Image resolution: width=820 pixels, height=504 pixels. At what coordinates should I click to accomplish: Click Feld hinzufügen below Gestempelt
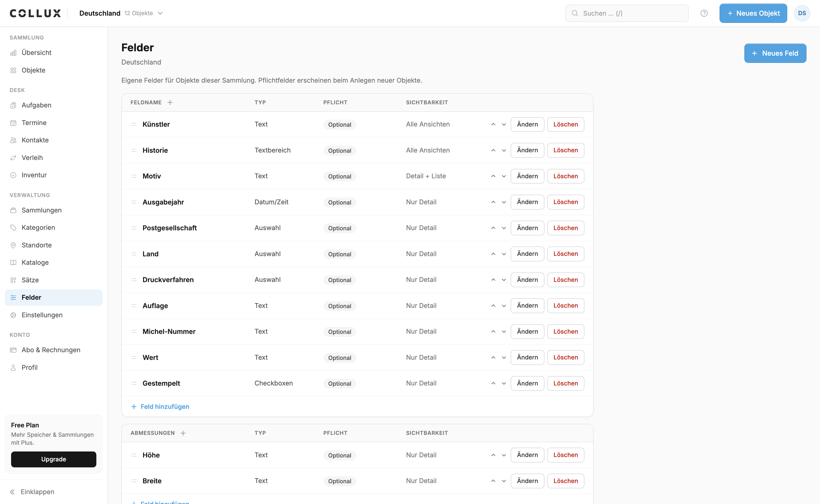[160, 407]
